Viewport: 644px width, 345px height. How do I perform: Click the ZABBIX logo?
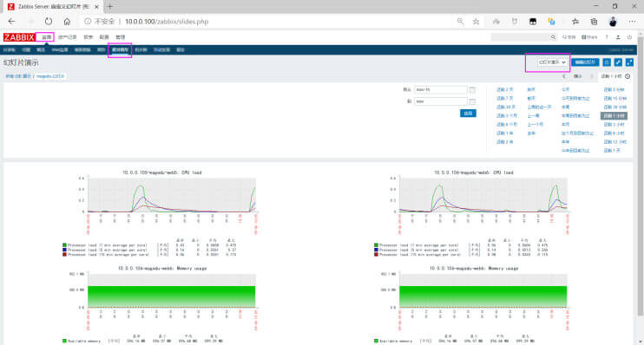[19, 37]
